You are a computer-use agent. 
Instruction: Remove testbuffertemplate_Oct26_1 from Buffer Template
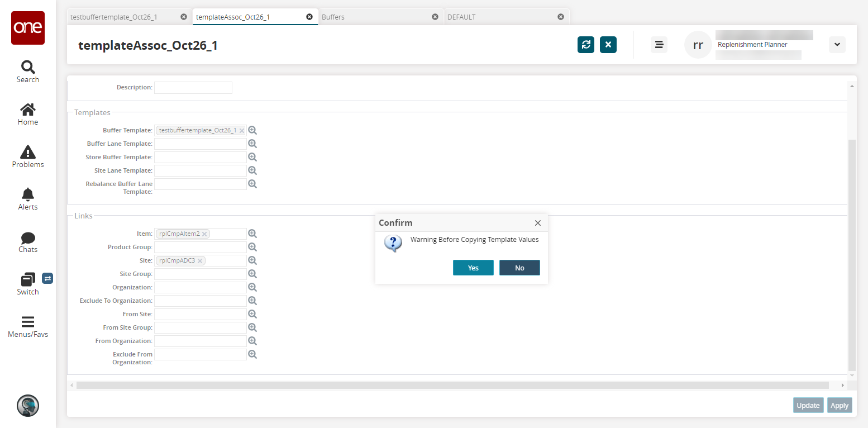point(242,131)
